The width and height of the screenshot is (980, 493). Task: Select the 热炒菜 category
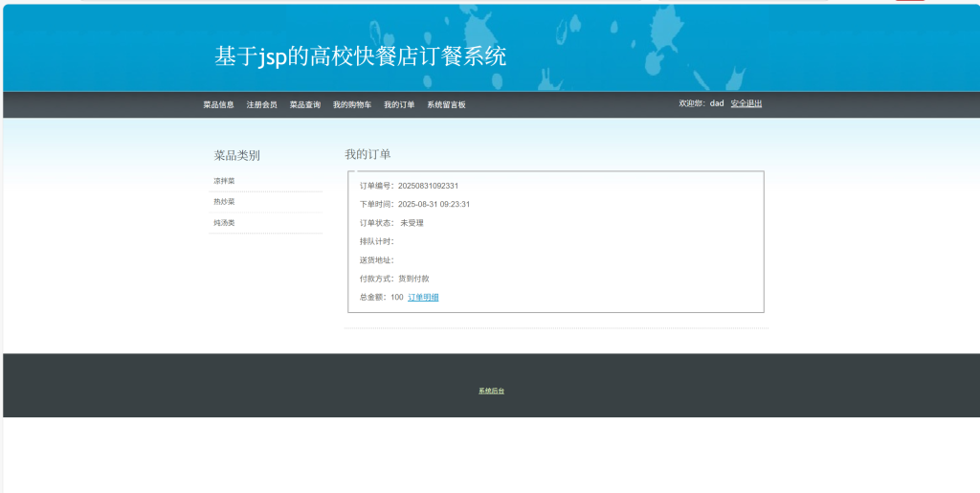(x=224, y=202)
